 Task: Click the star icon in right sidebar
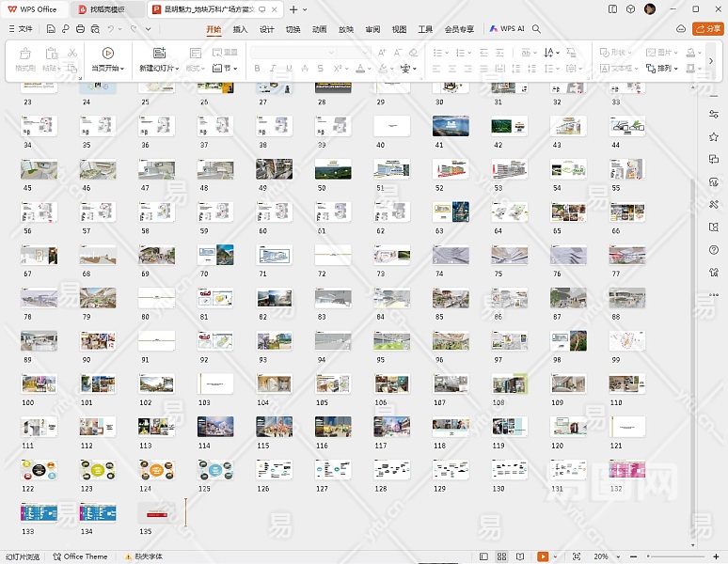tap(714, 137)
